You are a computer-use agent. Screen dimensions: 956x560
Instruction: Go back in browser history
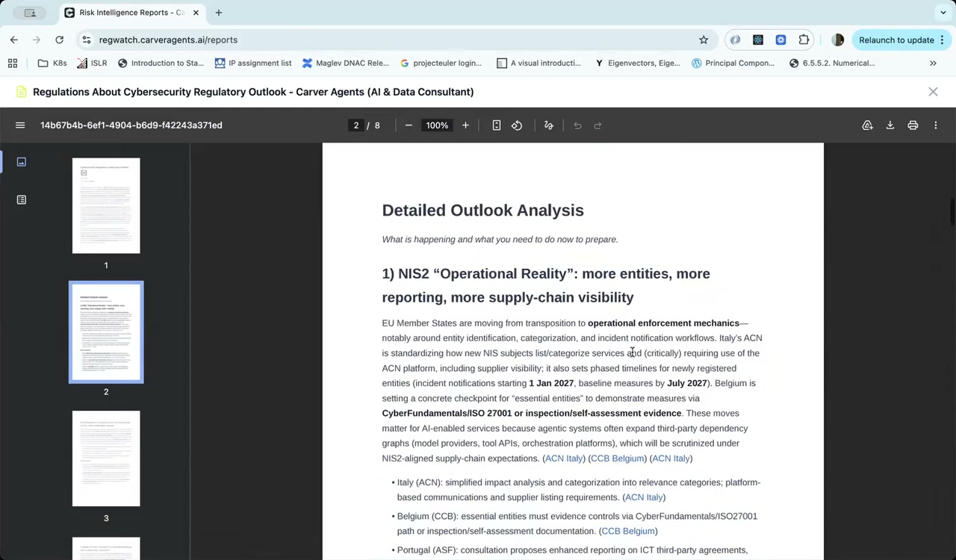pyautogui.click(x=14, y=40)
